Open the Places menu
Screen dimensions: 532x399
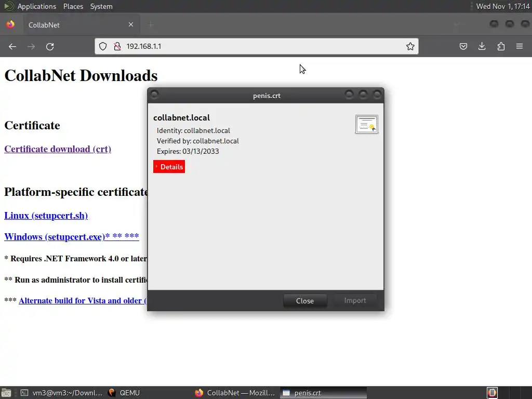coord(73,6)
